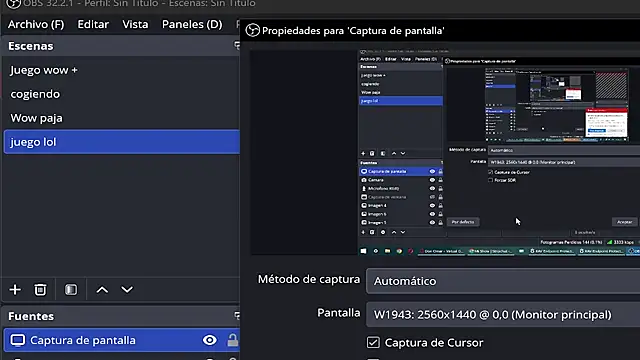
Task: Select the 'juego lol' scene
Action: pyautogui.click(x=122, y=142)
